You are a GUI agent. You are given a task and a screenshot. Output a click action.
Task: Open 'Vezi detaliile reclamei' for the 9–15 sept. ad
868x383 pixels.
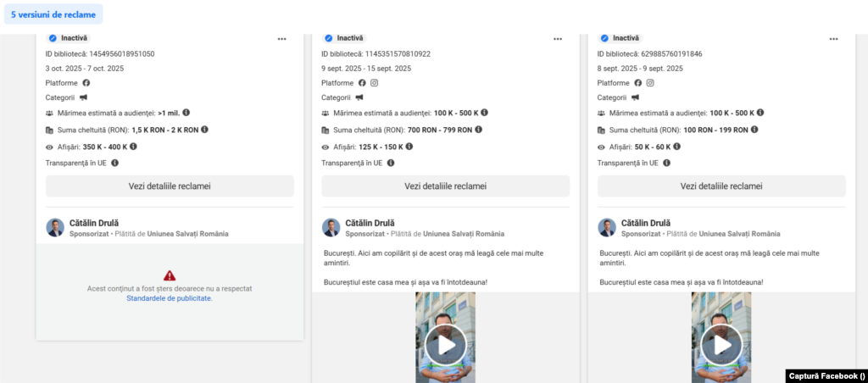pyautogui.click(x=445, y=186)
